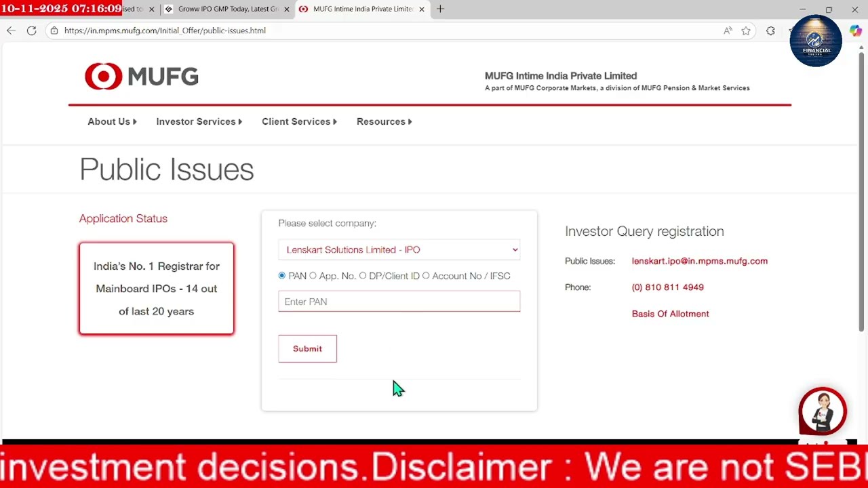
Task: Click the Investor Query registration text
Action: click(x=644, y=231)
